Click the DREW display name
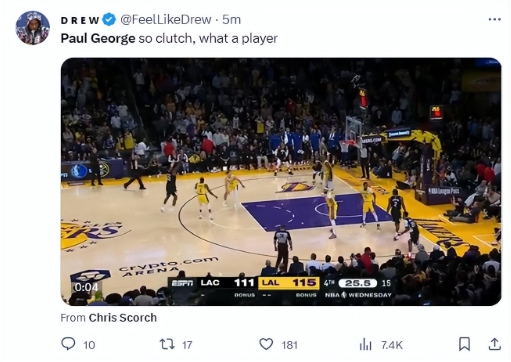The width and height of the screenshot is (511, 362). click(x=80, y=20)
